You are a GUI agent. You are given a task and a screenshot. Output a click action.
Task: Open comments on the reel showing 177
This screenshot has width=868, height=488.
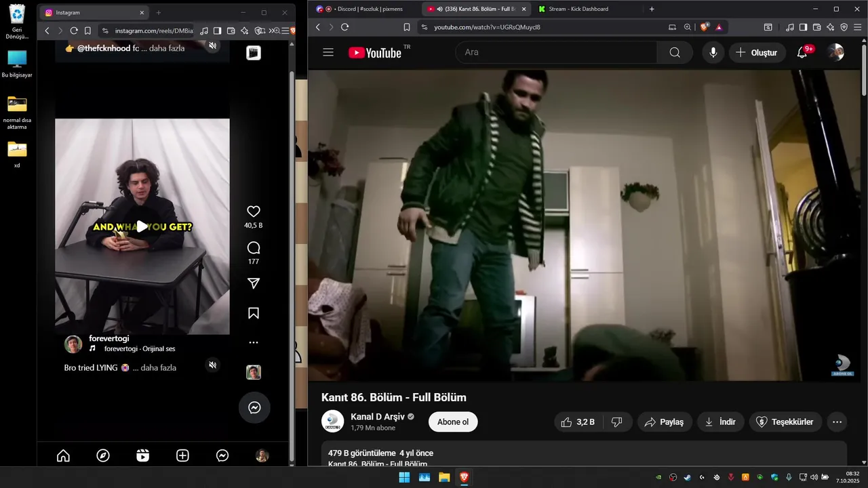[254, 247]
